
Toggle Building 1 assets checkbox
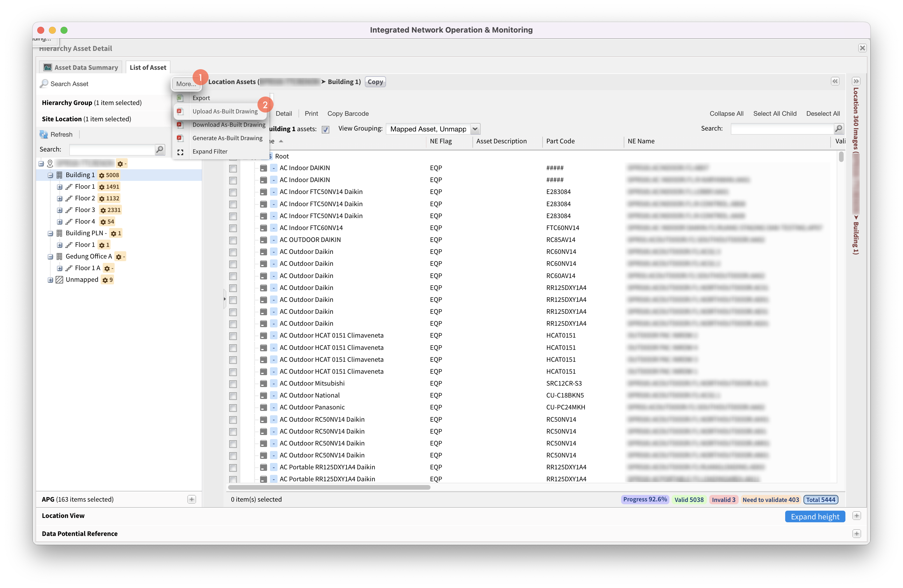(325, 129)
